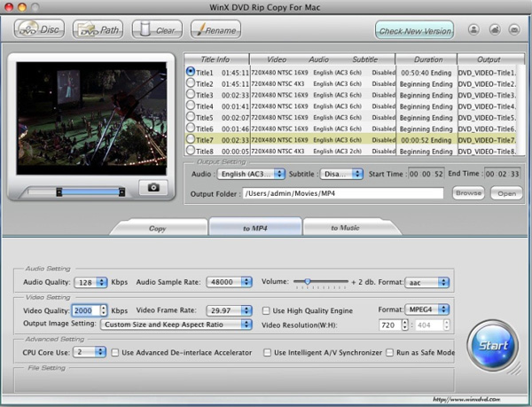Viewport: 532px width, 407px height.
Task: Click the user account round icon
Action: [473, 29]
